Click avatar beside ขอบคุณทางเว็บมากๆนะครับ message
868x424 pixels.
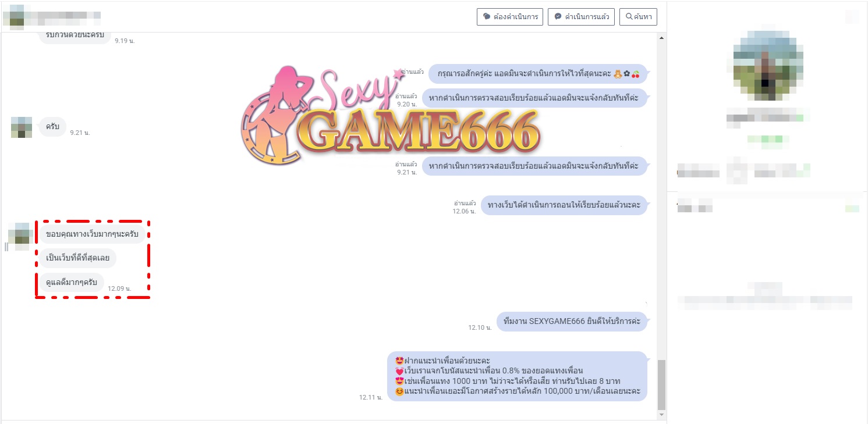click(19, 236)
